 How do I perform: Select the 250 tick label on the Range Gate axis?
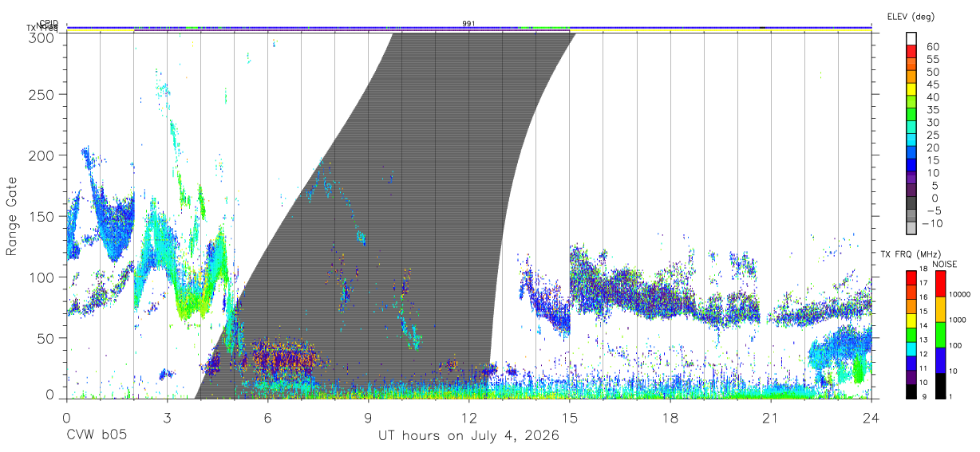tap(41, 95)
